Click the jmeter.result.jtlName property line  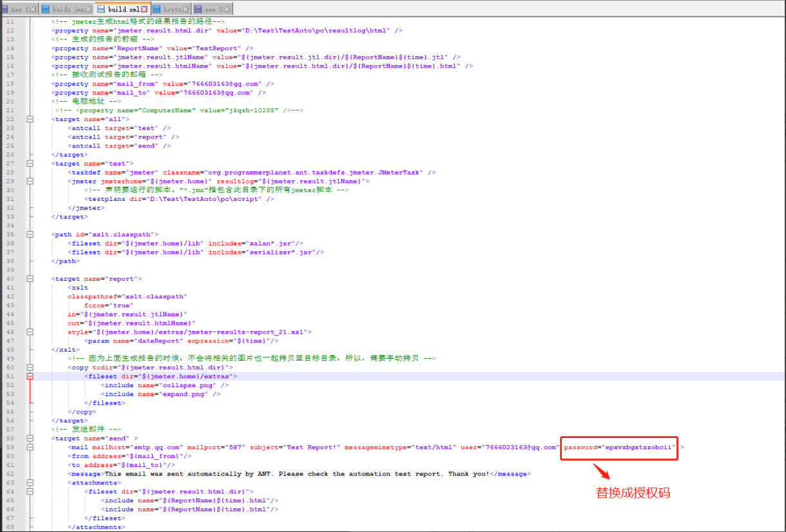click(x=256, y=57)
